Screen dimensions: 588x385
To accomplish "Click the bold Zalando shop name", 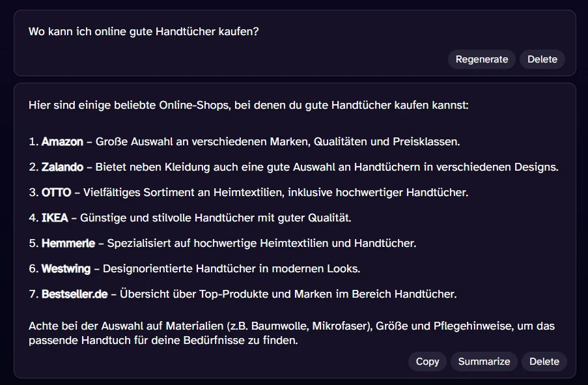I will coord(63,167).
